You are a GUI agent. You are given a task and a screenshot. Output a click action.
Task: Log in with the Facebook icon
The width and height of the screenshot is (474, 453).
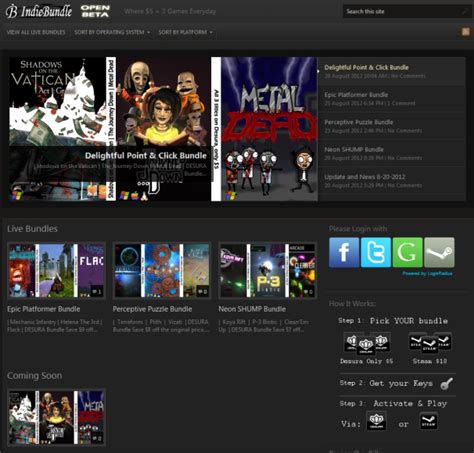point(344,252)
